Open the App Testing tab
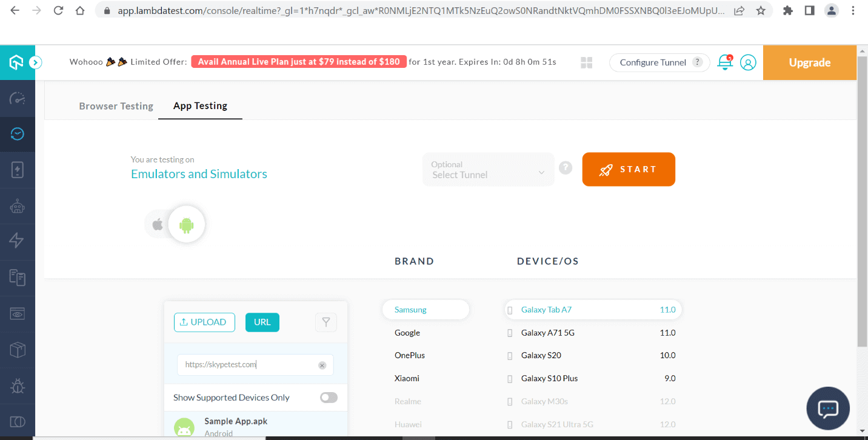Image resolution: width=868 pixels, height=440 pixels. [200, 106]
